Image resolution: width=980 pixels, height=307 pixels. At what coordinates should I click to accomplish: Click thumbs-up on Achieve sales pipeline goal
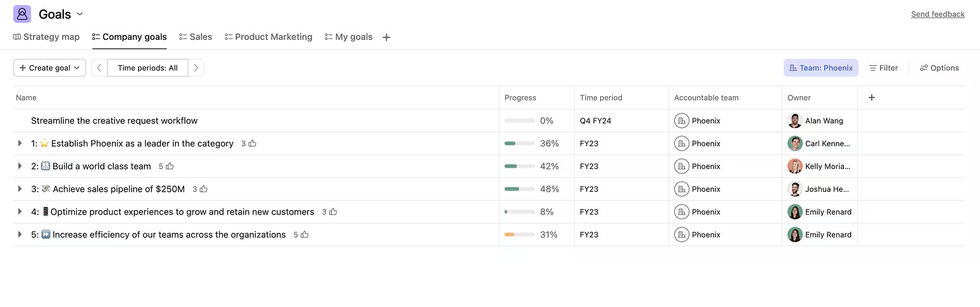pos(204,189)
